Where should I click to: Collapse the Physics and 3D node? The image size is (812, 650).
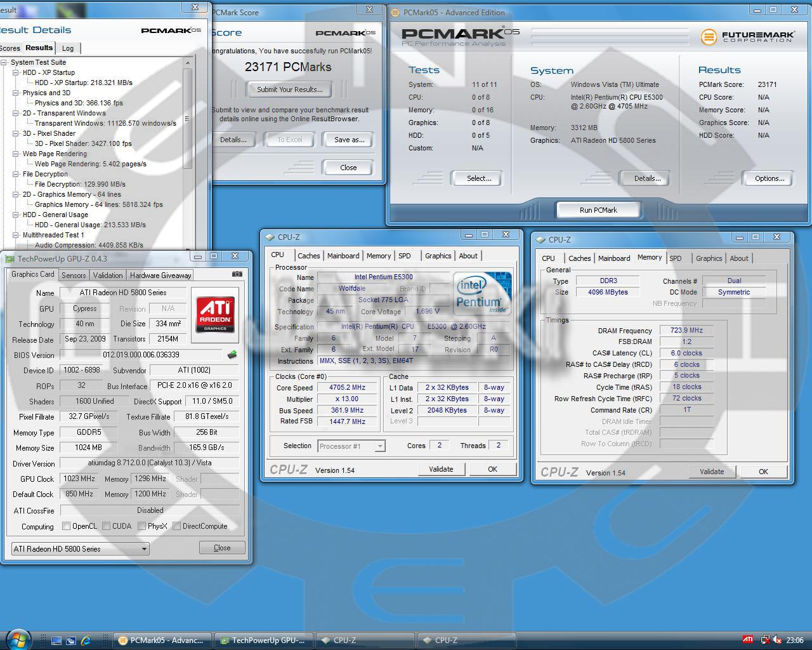pyautogui.click(x=16, y=93)
